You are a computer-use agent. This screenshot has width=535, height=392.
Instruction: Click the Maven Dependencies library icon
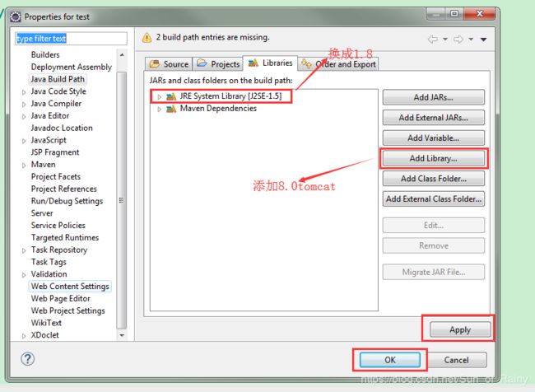(171, 109)
